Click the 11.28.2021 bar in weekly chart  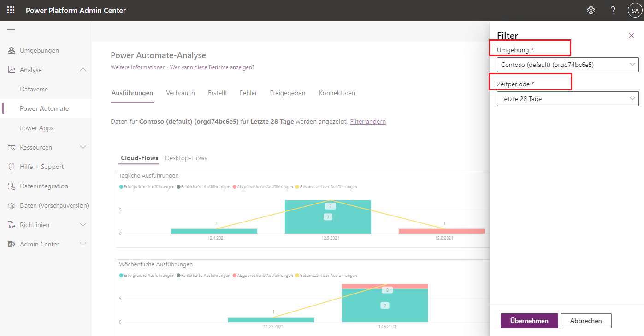(271, 319)
